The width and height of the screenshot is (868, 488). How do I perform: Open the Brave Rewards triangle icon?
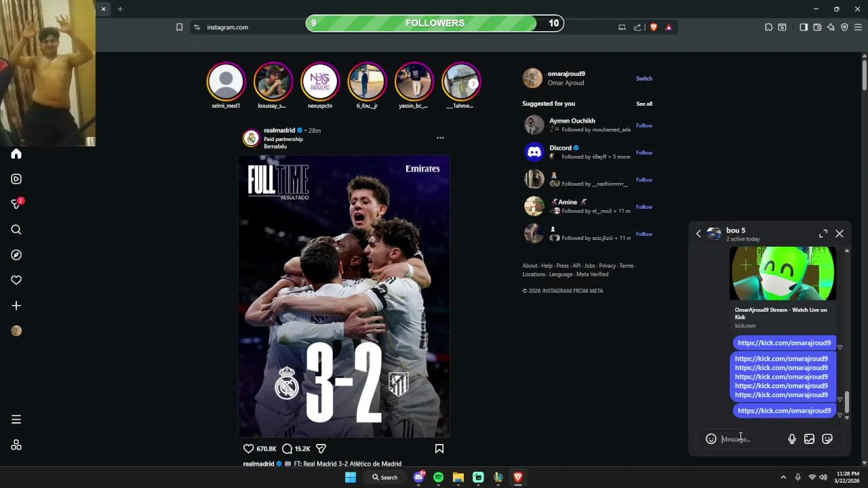669,27
